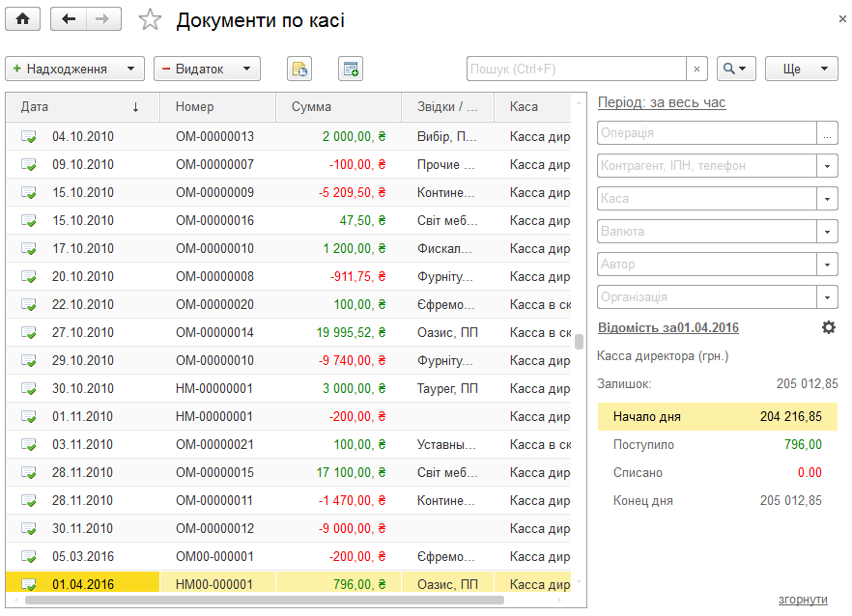852x616 pixels.
Task: Click the Конец дня 205 012,85 value
Action: (x=790, y=500)
